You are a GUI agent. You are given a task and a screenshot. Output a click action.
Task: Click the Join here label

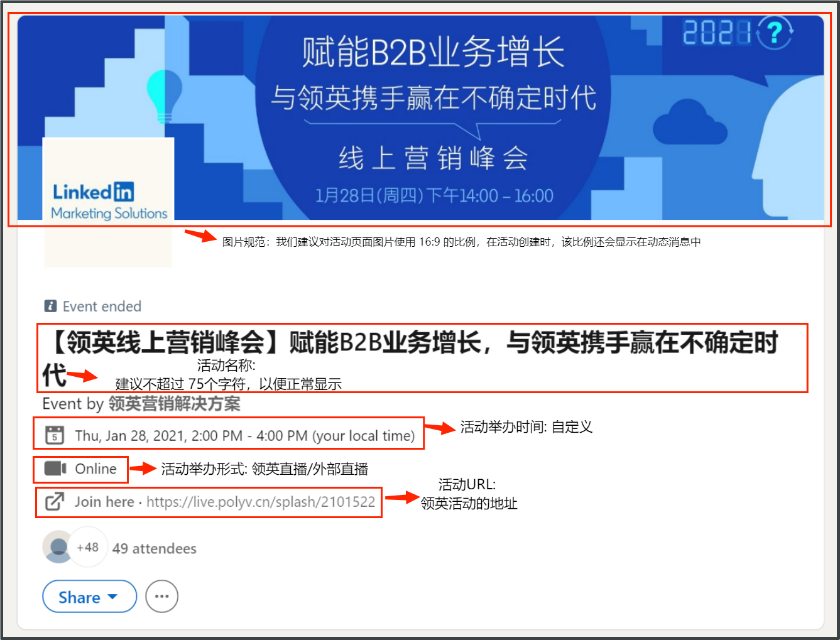click(104, 502)
